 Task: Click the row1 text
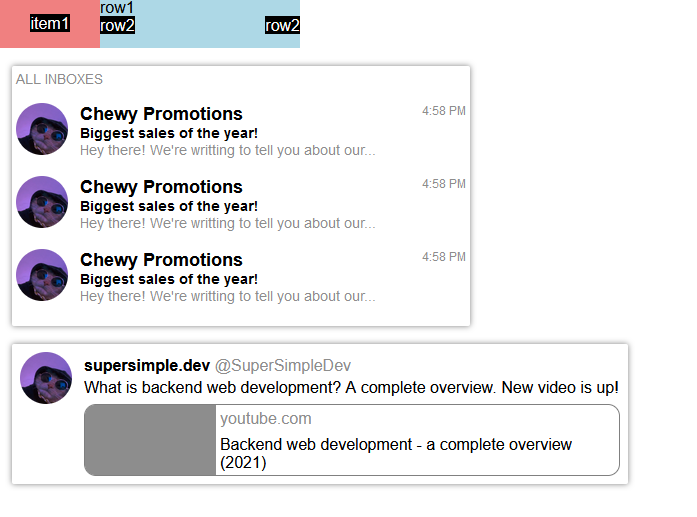click(x=117, y=8)
